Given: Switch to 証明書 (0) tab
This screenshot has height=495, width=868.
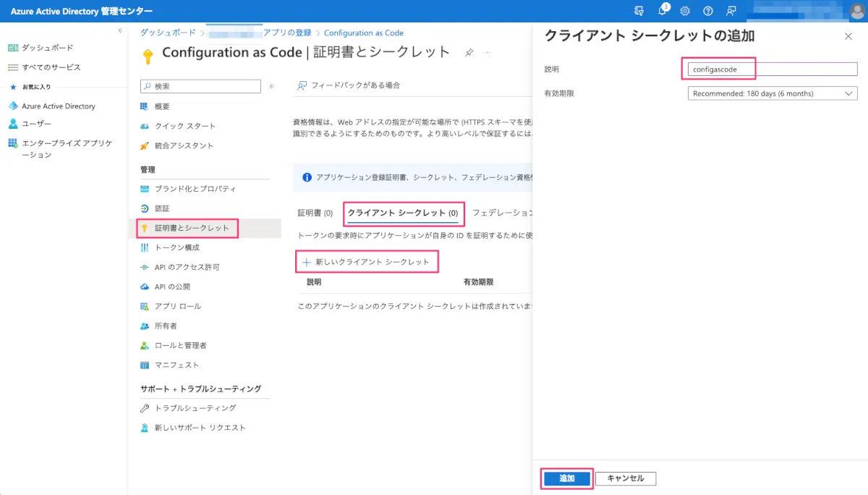Looking at the screenshot, I should click(x=315, y=213).
